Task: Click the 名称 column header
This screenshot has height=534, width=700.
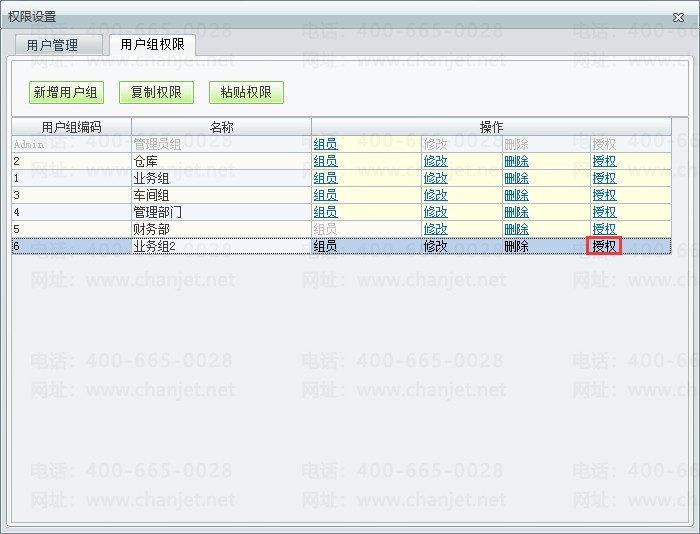Action: coord(221,127)
